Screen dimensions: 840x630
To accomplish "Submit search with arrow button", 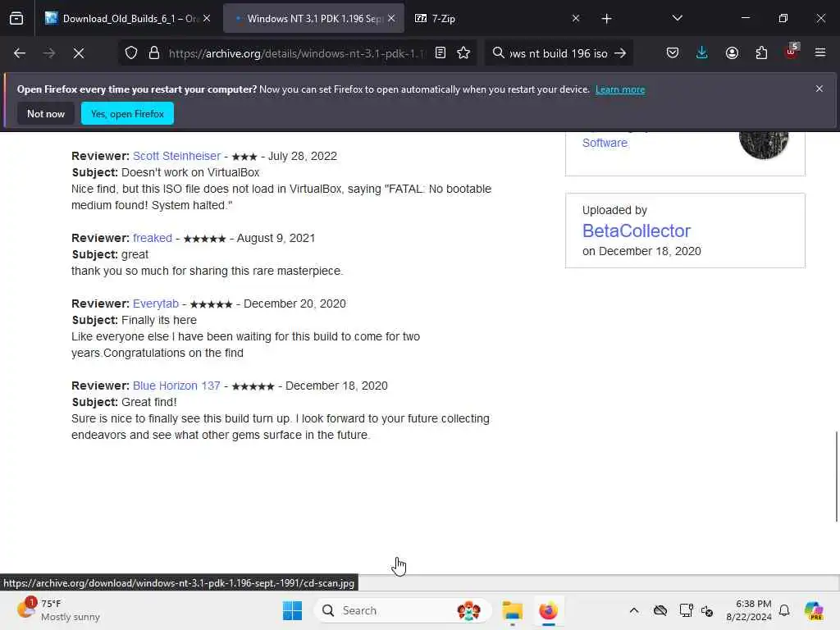I will 620,53.
